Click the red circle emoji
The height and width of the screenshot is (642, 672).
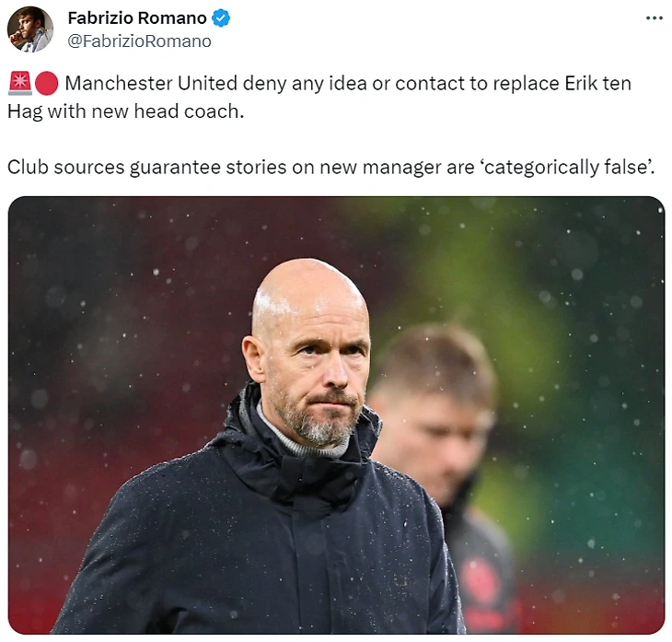[46, 83]
